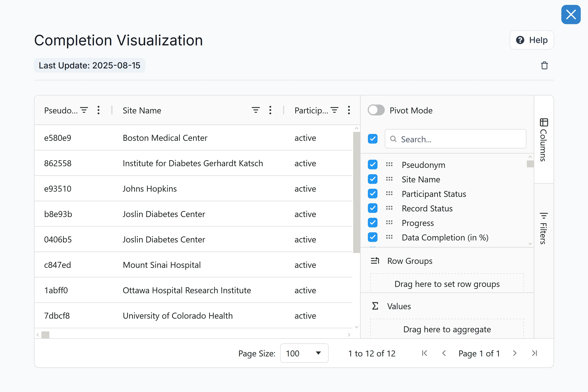
Task: Select University of Colorado Health cell
Action: [x=178, y=316]
